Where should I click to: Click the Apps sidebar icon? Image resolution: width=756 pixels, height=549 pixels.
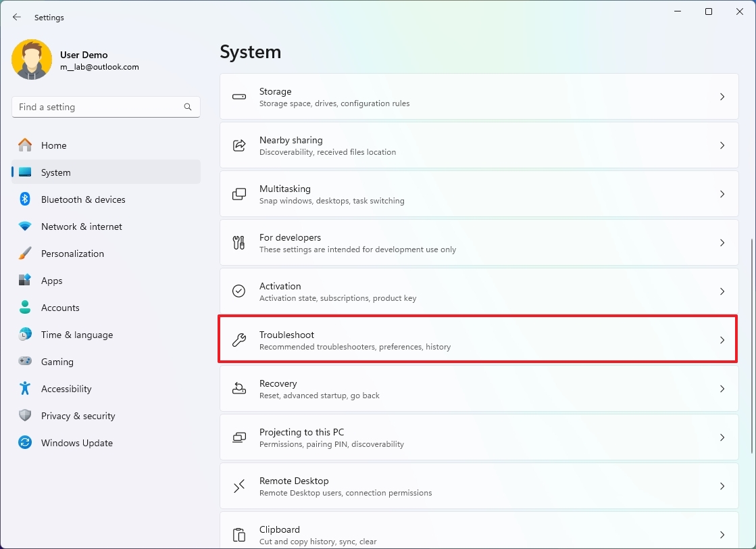click(x=25, y=281)
